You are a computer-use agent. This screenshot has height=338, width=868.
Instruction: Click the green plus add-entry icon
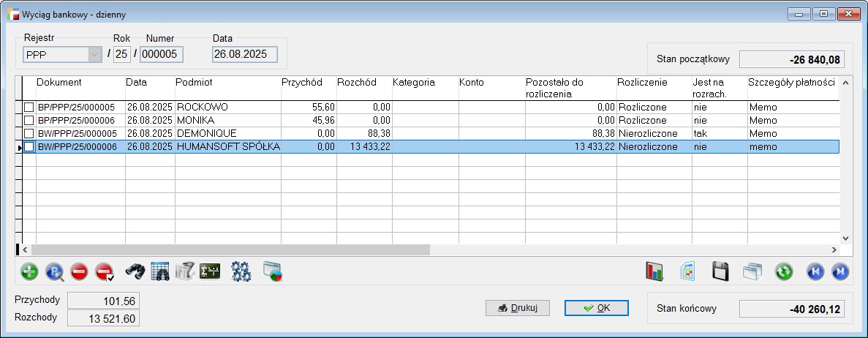pos(29,272)
